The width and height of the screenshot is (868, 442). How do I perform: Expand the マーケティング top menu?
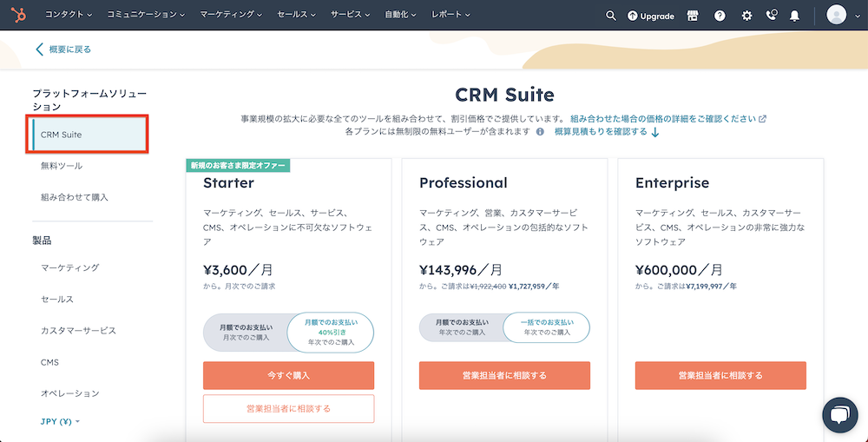coord(231,15)
